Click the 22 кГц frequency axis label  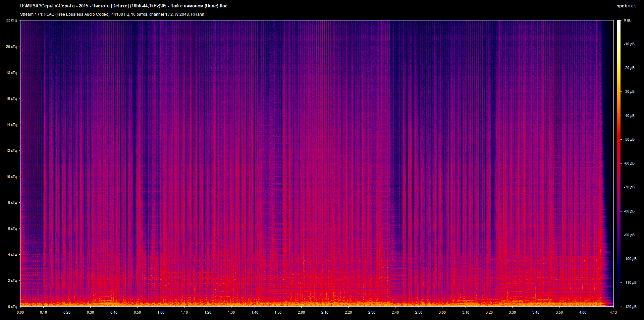point(11,20)
